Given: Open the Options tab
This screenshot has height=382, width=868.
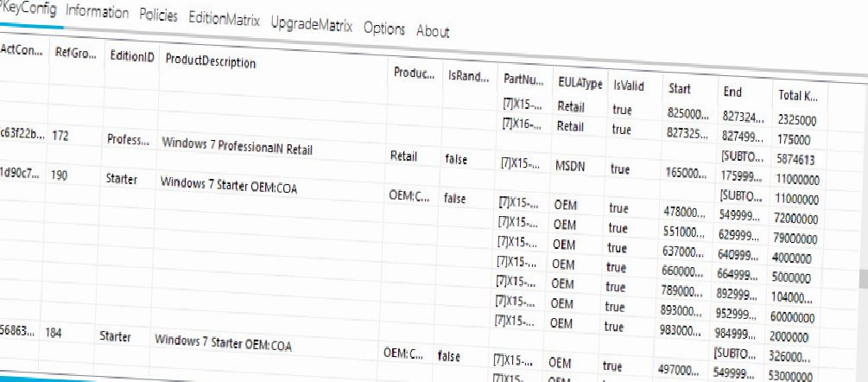Looking at the screenshot, I should click(x=384, y=29).
